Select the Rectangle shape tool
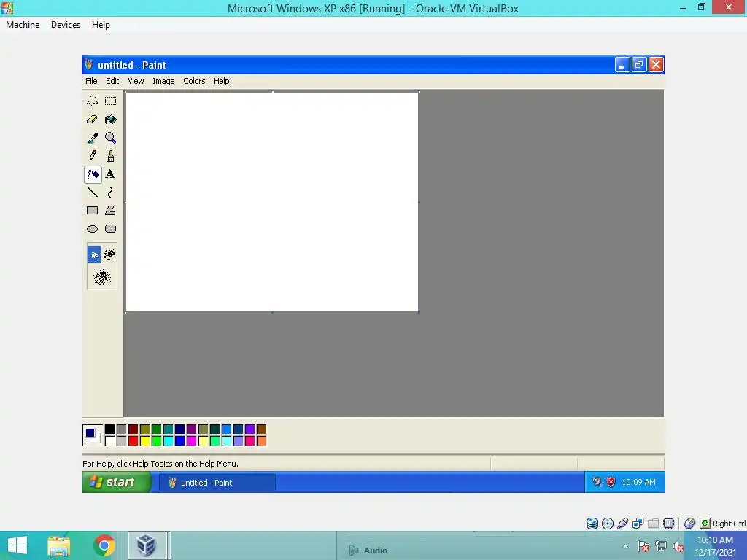747x560 pixels. pos(93,210)
